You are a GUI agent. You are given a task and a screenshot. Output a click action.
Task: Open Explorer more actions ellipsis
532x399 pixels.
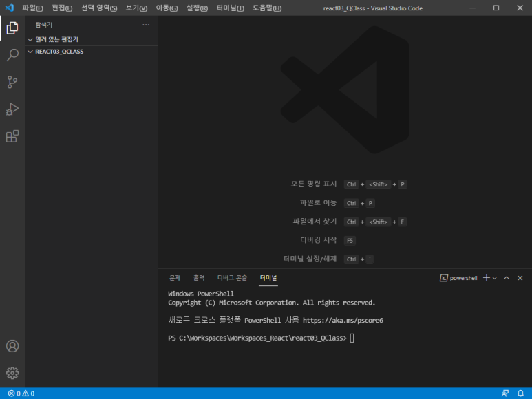[146, 25]
